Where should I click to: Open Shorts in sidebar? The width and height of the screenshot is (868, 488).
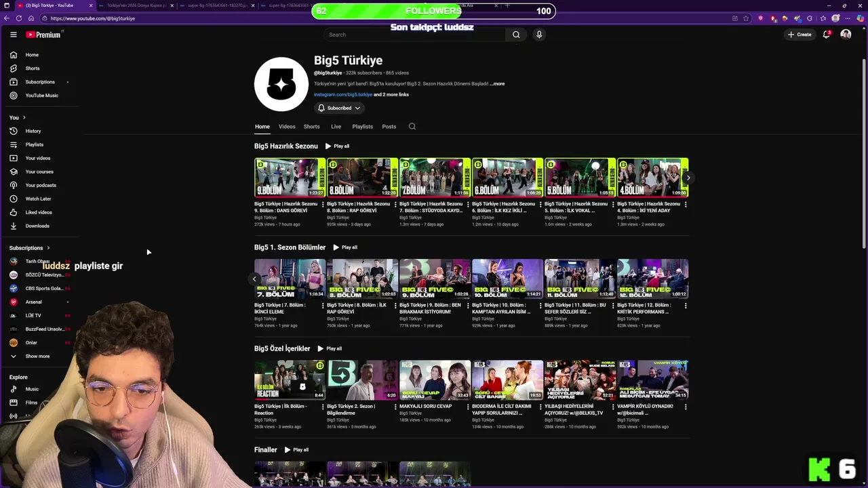[41, 68]
